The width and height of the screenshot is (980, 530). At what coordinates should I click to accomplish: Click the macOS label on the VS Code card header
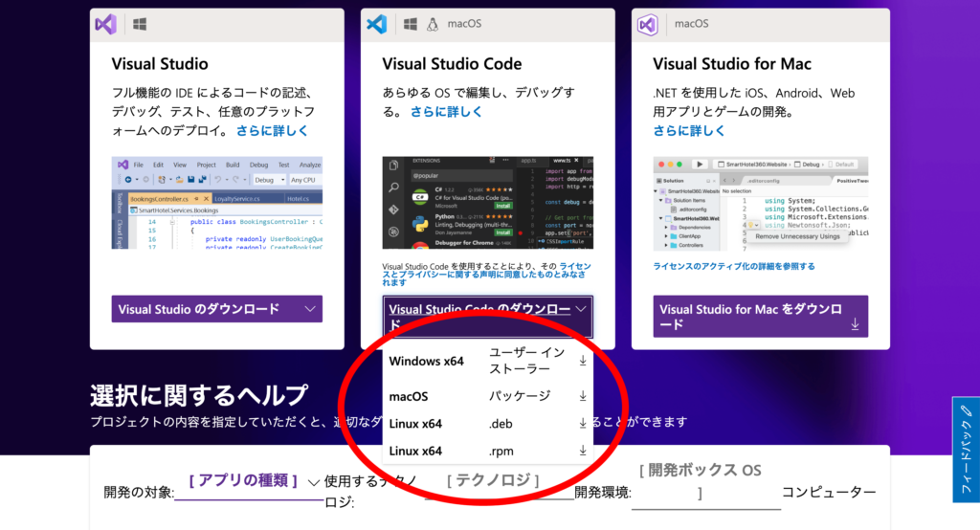click(x=464, y=24)
